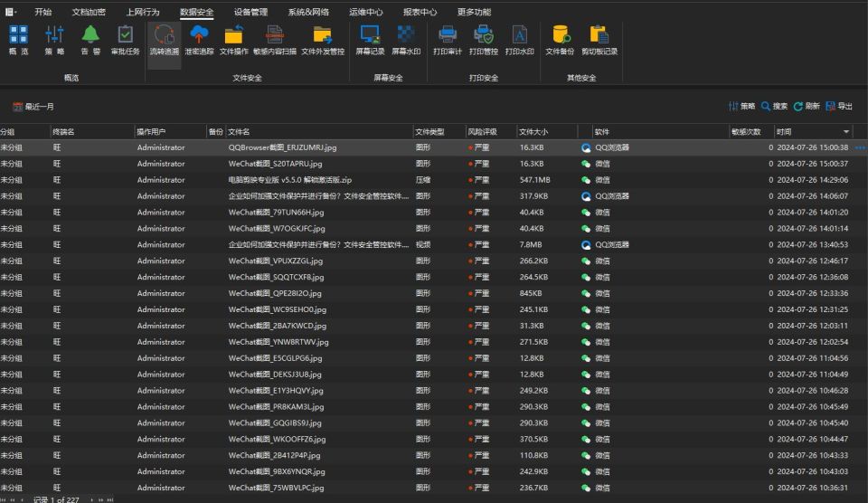868x503 pixels.
Task: Select row WeChat截图_E5CGLPG6.jpg
Action: [434, 358]
